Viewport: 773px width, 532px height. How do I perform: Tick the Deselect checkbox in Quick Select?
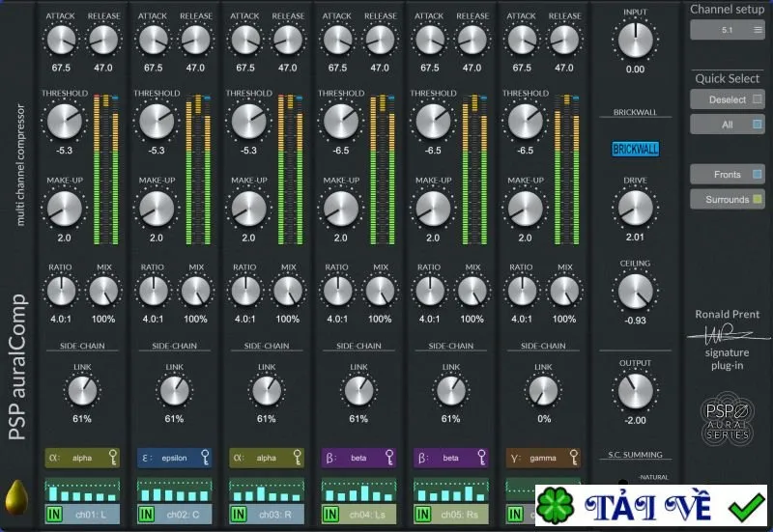coord(758,99)
